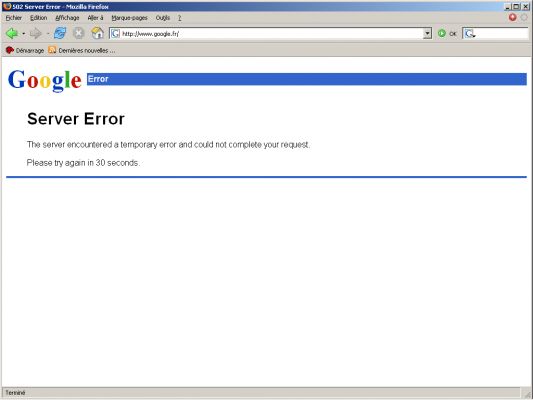
Task: Click the 'Please try again in 30 seconds' text
Action: (83, 163)
